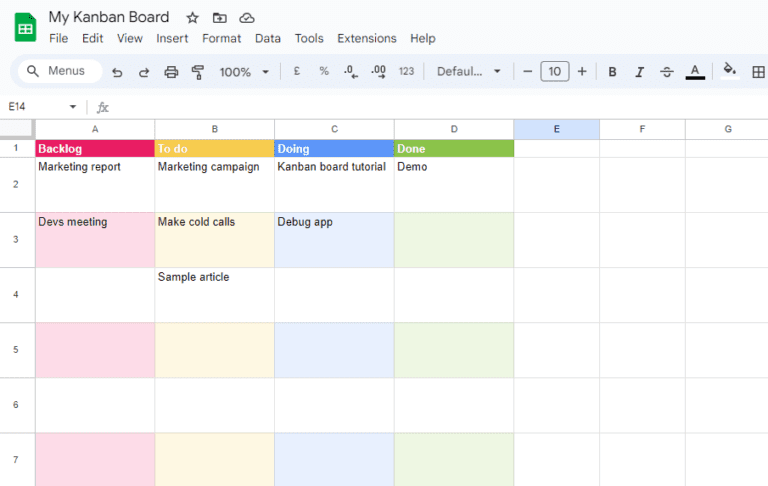Open the Data menu
The width and height of the screenshot is (768, 486).
tap(267, 38)
